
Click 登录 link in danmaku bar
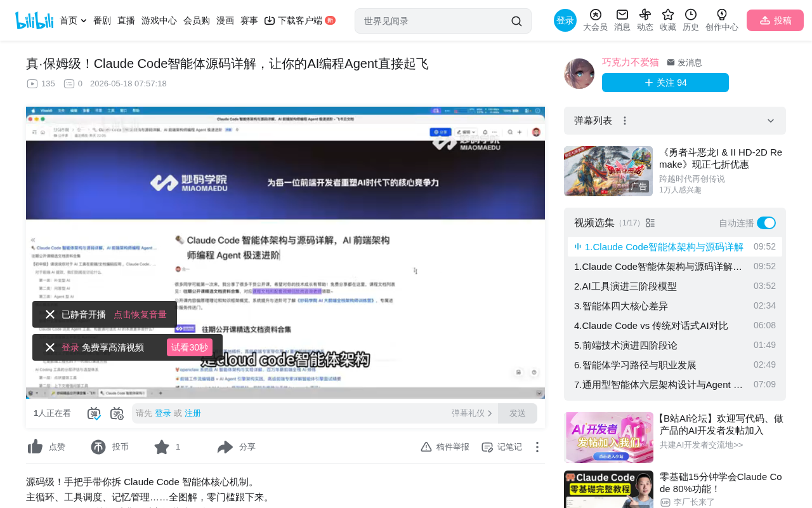pos(163,413)
